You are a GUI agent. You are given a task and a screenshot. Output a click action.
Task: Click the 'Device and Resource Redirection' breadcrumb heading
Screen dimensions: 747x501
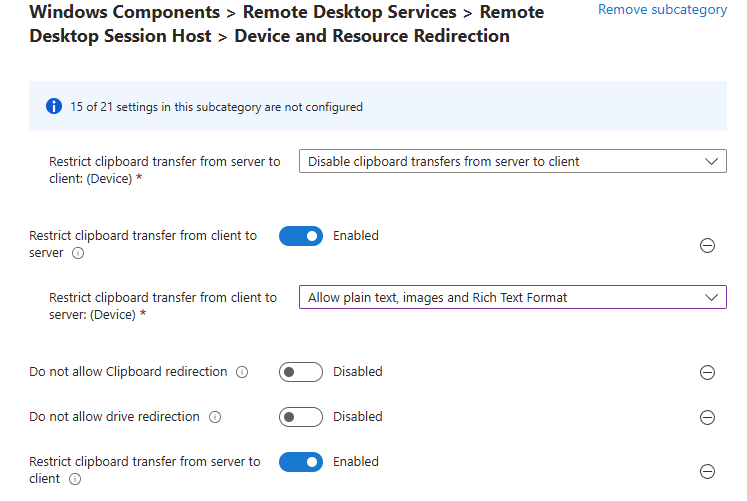click(374, 36)
